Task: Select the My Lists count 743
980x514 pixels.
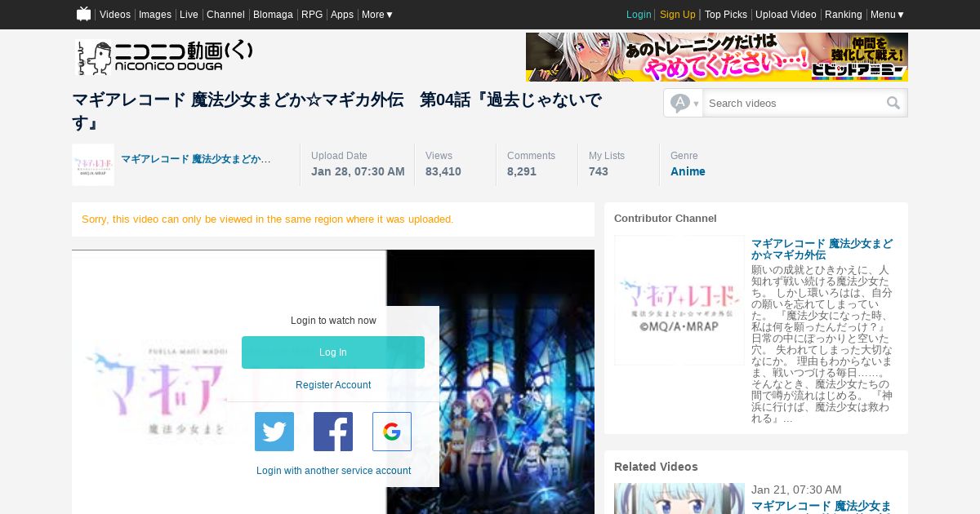Action: tap(599, 171)
